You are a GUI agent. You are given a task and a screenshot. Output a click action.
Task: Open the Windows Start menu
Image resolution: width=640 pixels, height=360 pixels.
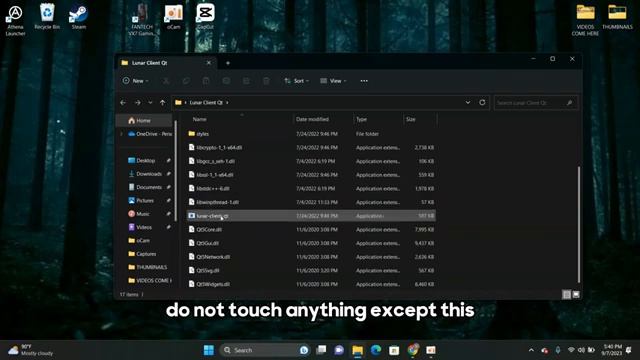tap(209, 350)
